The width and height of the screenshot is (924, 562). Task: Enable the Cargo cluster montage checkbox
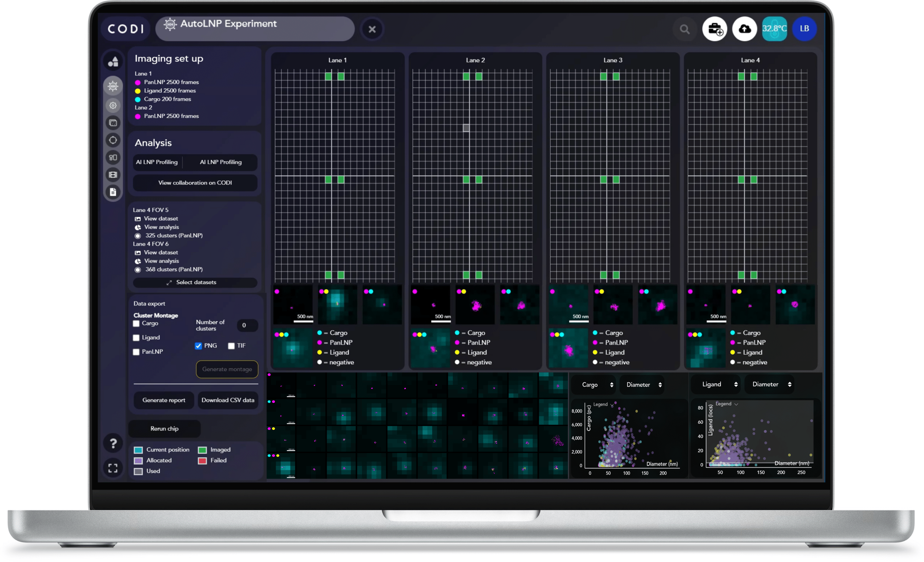[136, 324]
